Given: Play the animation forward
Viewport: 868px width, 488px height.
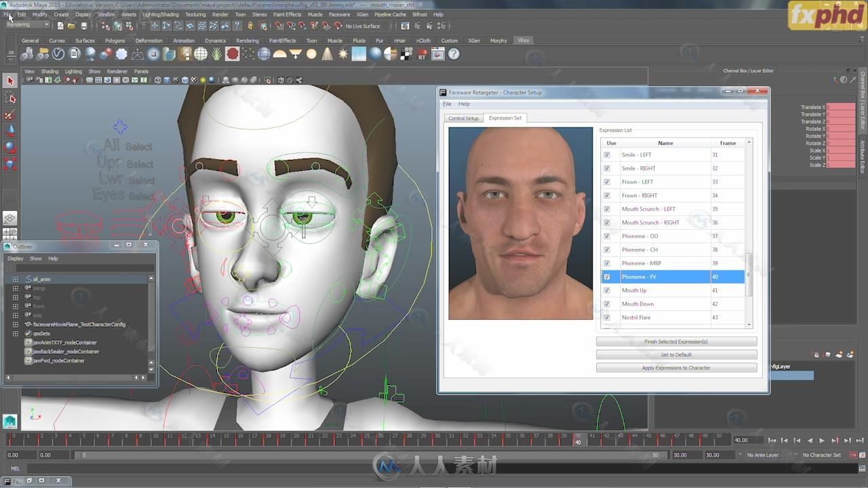Looking at the screenshot, I should point(822,441).
